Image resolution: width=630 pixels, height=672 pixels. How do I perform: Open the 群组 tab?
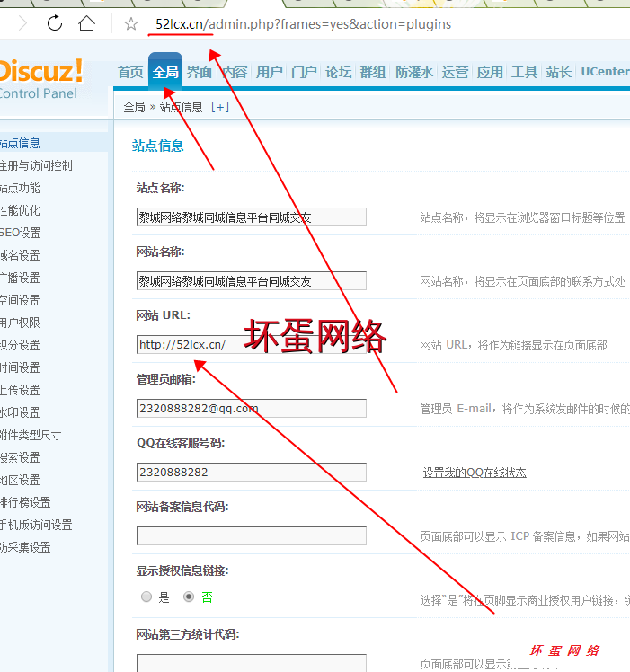coord(373,72)
